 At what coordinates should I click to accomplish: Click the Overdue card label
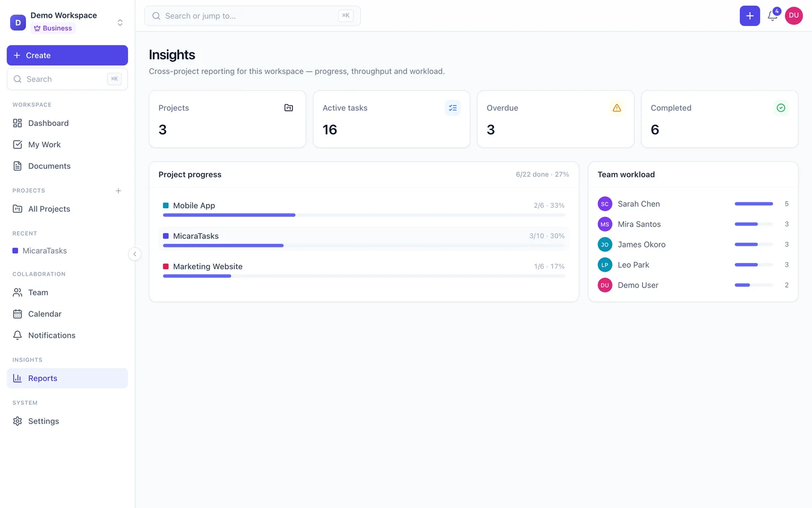pyautogui.click(x=502, y=108)
